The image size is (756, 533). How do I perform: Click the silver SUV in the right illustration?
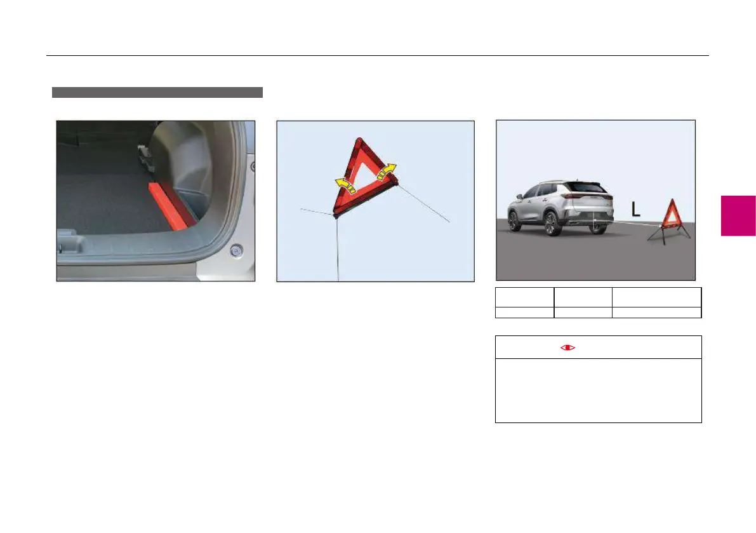point(560,207)
